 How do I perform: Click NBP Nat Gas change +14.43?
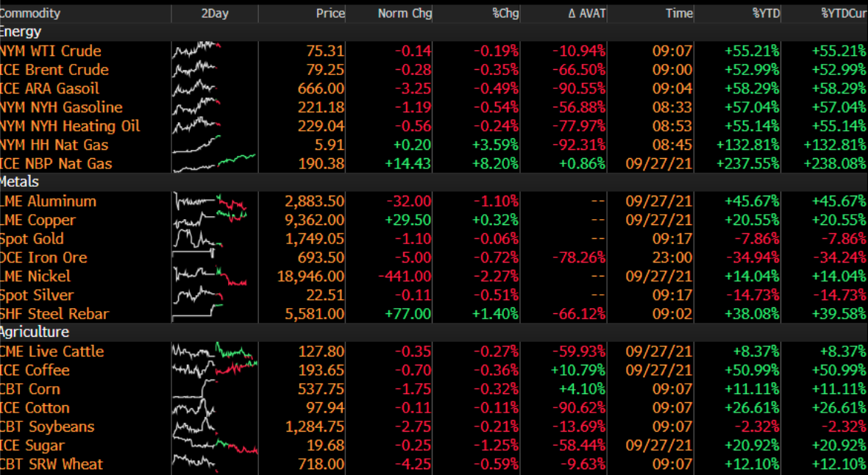pos(408,164)
